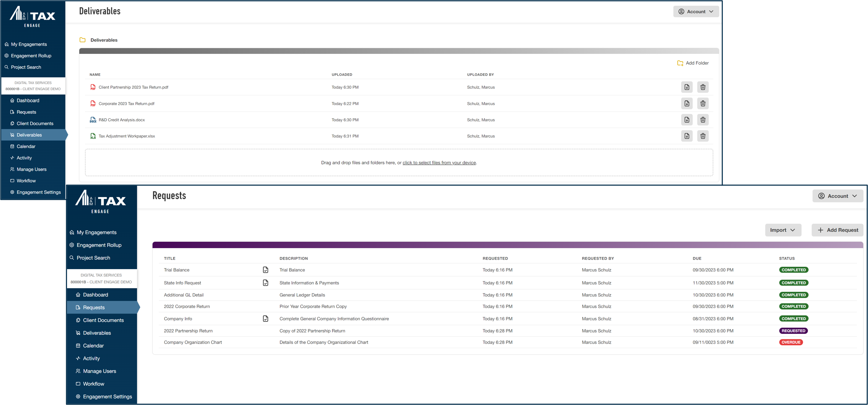Click the PDF icon of Corporate 2023 return

(93, 103)
